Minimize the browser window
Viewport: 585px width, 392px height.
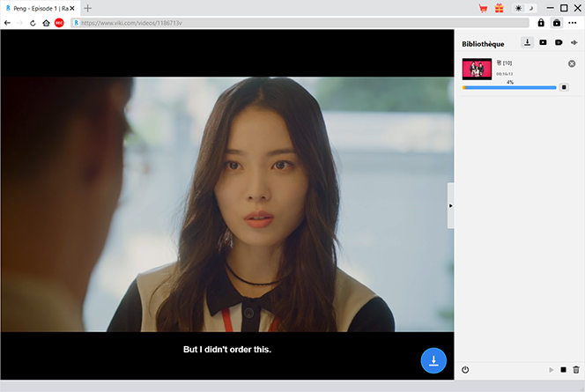point(550,8)
